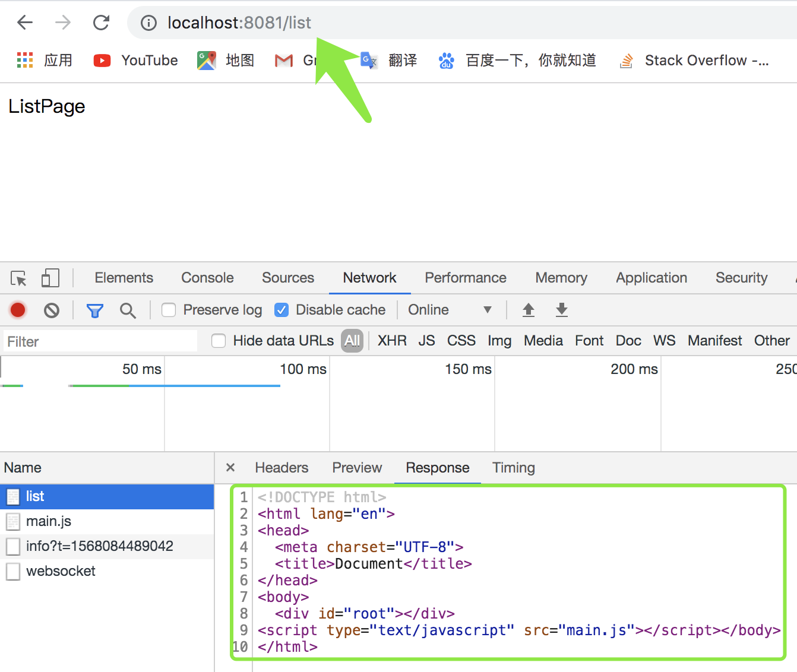Filter requests by CSS
Viewport: 797px width, 672px height.
pyautogui.click(x=461, y=341)
